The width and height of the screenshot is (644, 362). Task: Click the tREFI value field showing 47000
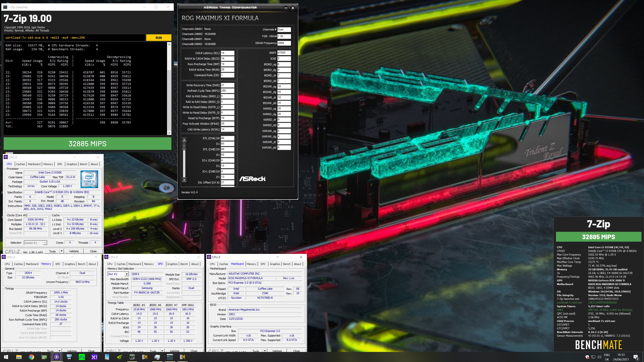[284, 53]
